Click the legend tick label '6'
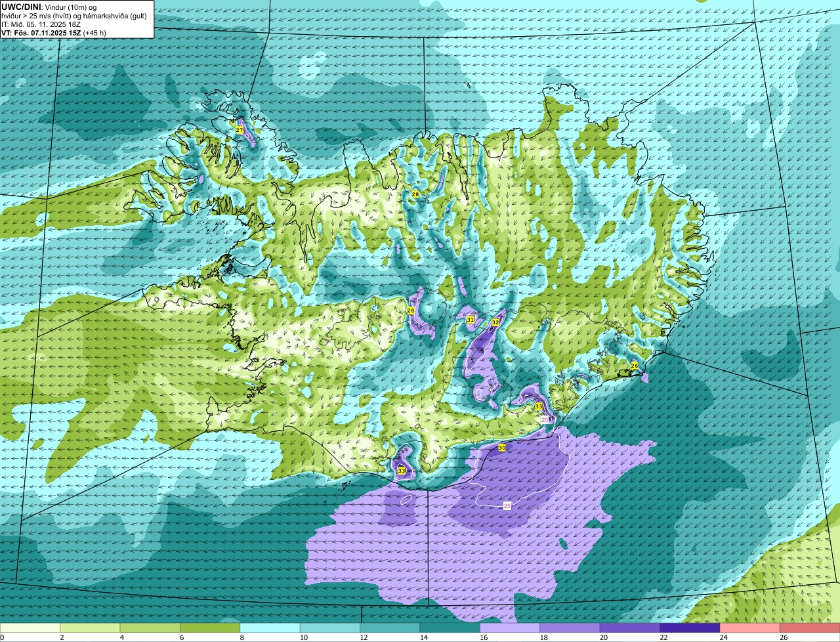 pos(181,637)
